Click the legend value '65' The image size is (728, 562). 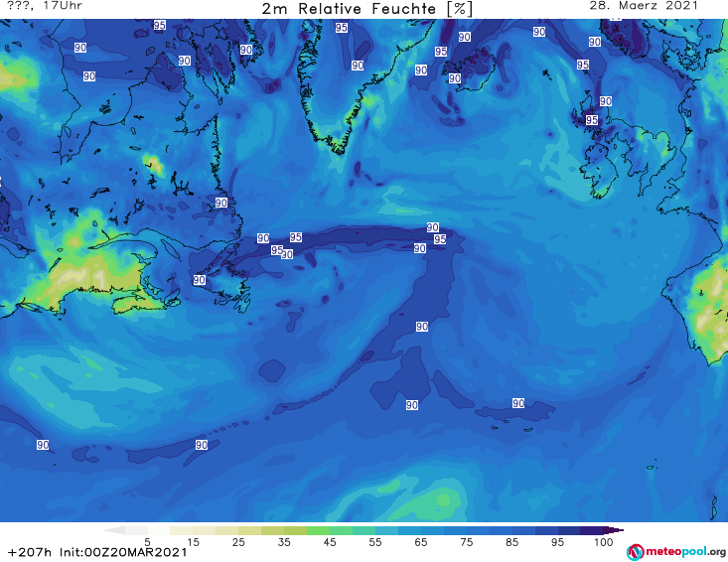[x=421, y=542]
